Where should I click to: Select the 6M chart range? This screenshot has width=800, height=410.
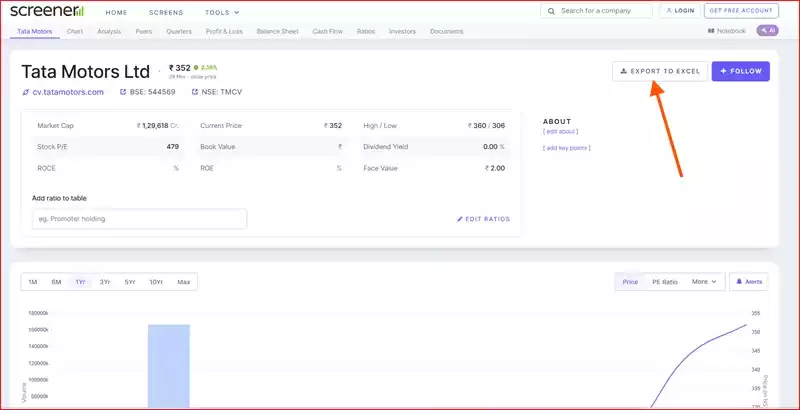(x=57, y=282)
